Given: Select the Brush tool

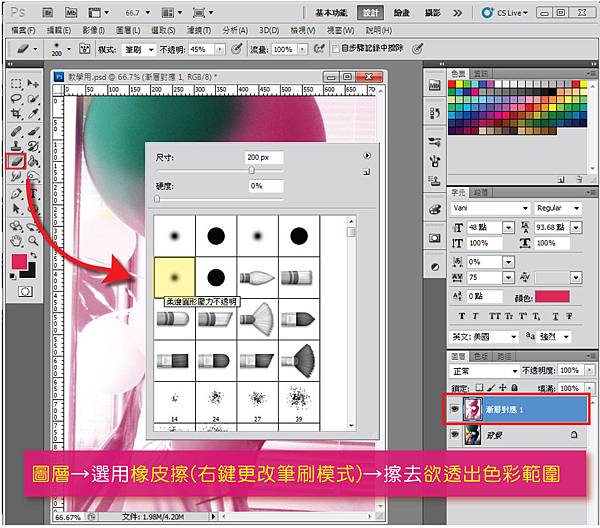Looking at the screenshot, I should (33, 132).
